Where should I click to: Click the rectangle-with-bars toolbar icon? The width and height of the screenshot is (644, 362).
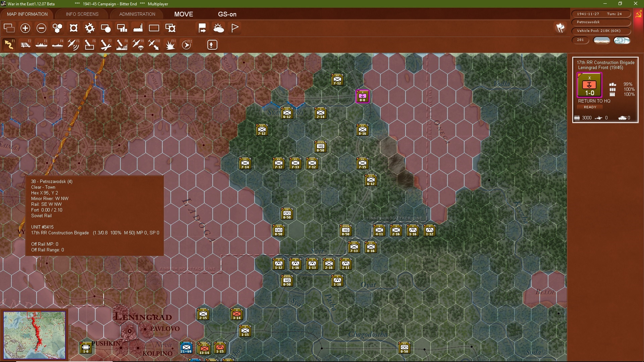[122, 28]
